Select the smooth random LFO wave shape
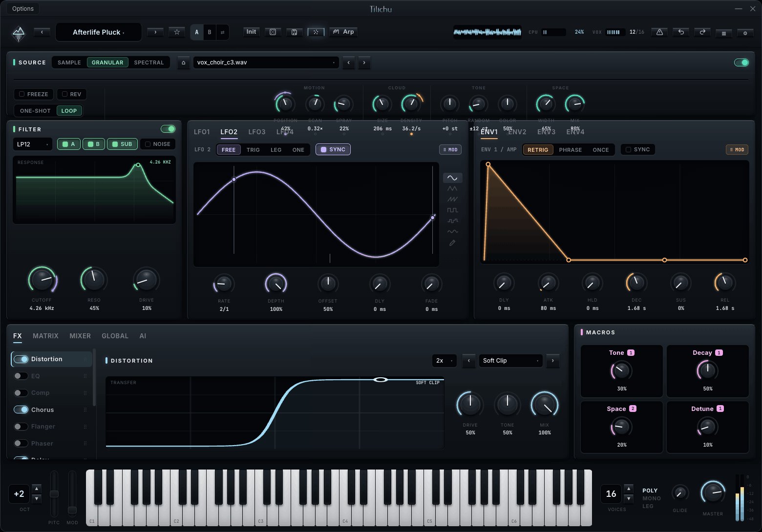This screenshot has height=532, width=762. (x=452, y=232)
